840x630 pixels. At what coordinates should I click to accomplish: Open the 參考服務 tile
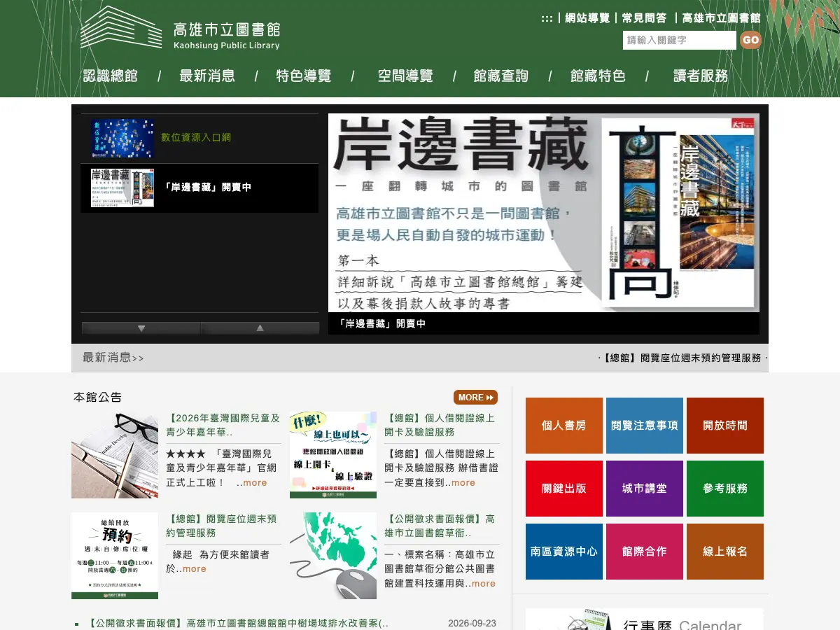coord(725,489)
